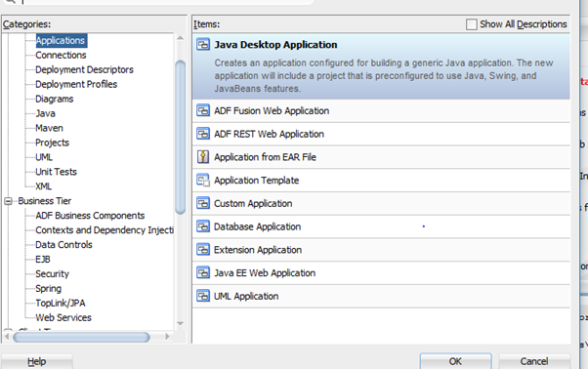Click the categories scroll right arrow
588x369 pixels.
point(167,337)
